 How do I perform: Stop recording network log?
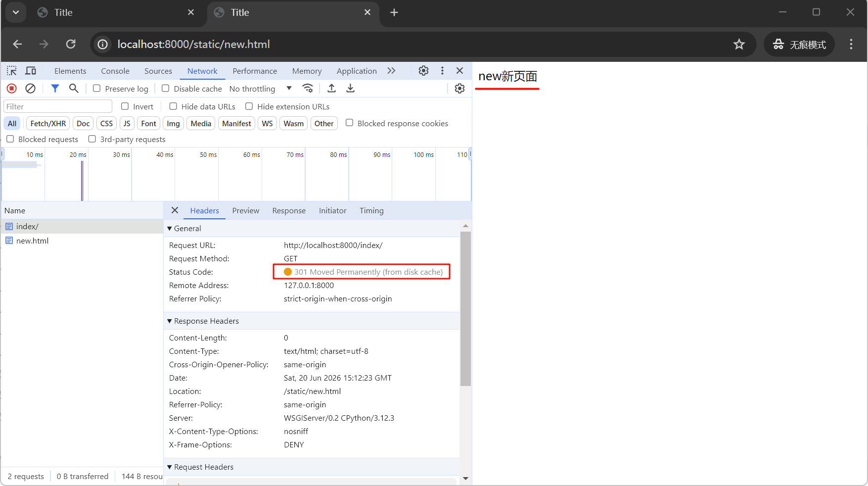coord(12,88)
